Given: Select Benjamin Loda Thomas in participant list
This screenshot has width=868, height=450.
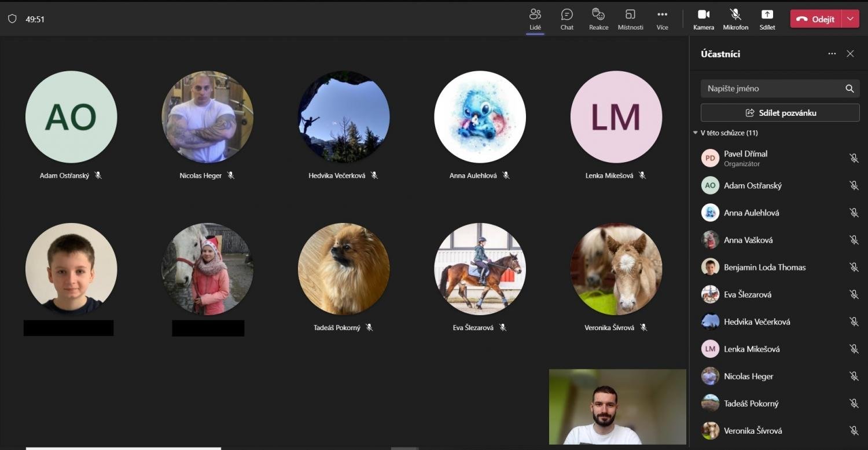Looking at the screenshot, I should point(764,267).
